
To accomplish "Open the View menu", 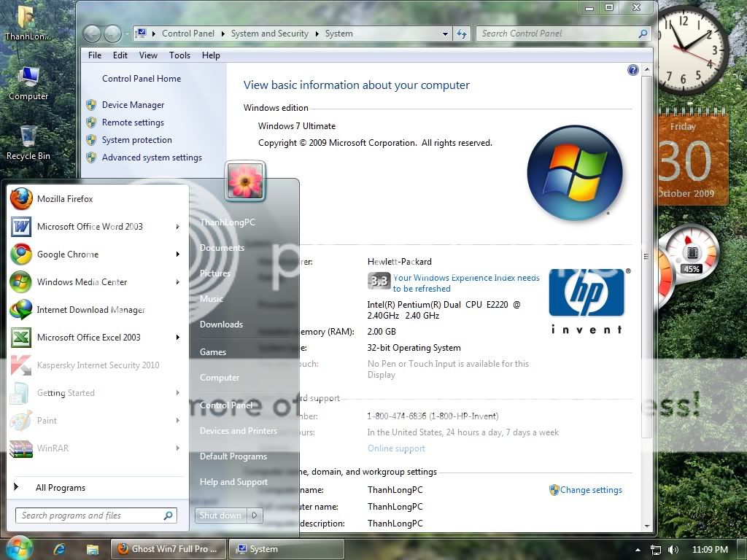I will tap(148, 55).
